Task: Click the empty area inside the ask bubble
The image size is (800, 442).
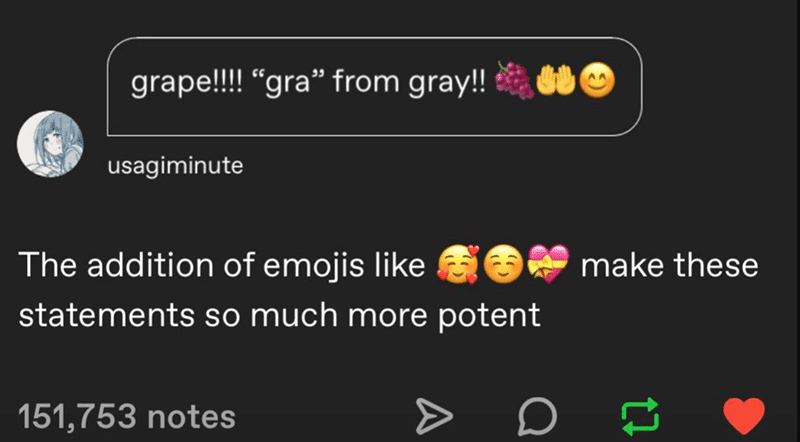Action: point(374,117)
